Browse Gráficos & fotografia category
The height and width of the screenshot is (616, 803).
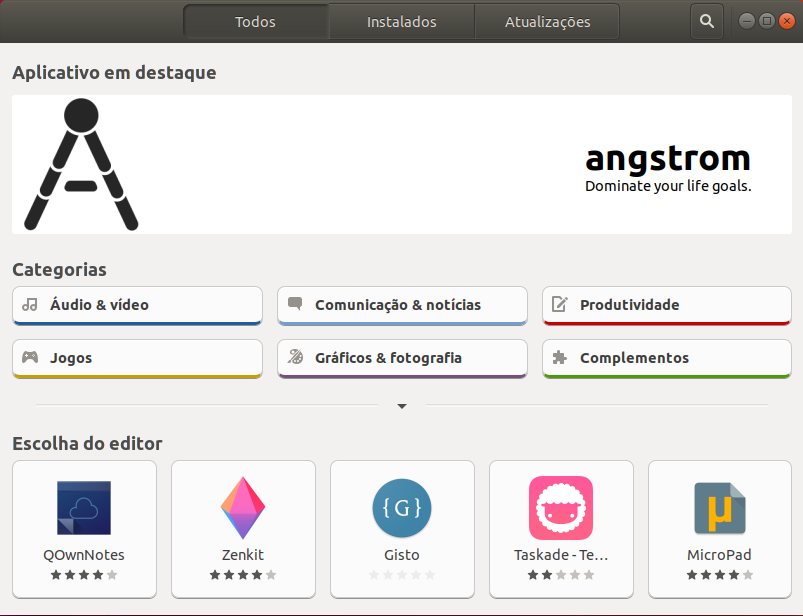pyautogui.click(x=403, y=359)
